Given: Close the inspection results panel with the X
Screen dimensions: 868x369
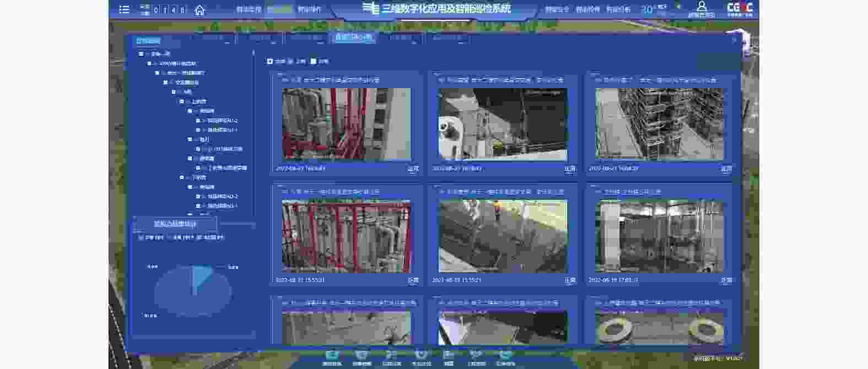Looking at the screenshot, I should pyautogui.click(x=734, y=40).
